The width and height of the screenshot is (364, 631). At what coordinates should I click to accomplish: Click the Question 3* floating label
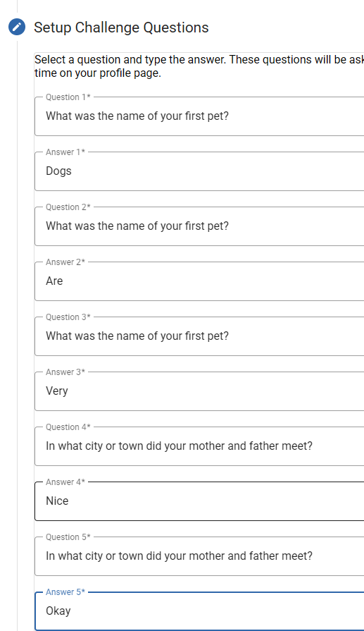click(x=68, y=317)
